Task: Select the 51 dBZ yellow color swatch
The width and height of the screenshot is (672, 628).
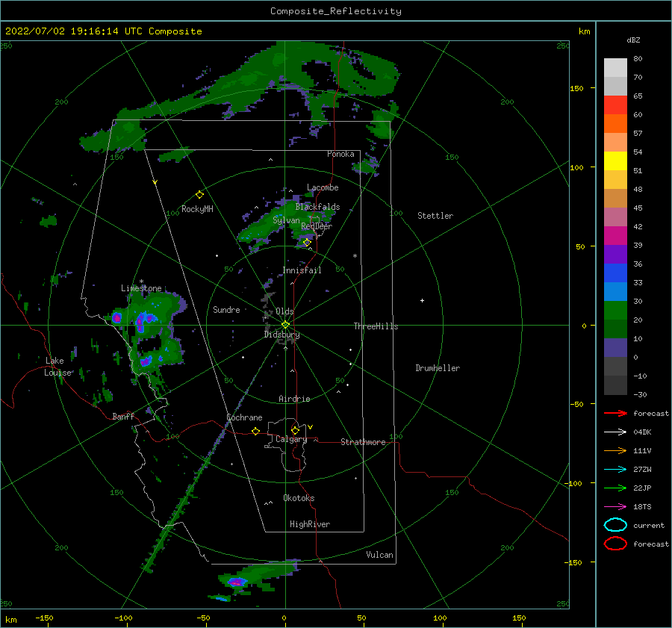Action: 615,161
